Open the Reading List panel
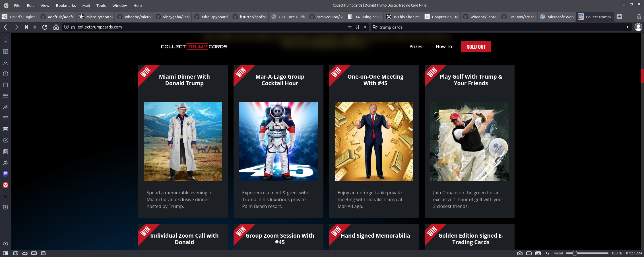 tap(5, 51)
